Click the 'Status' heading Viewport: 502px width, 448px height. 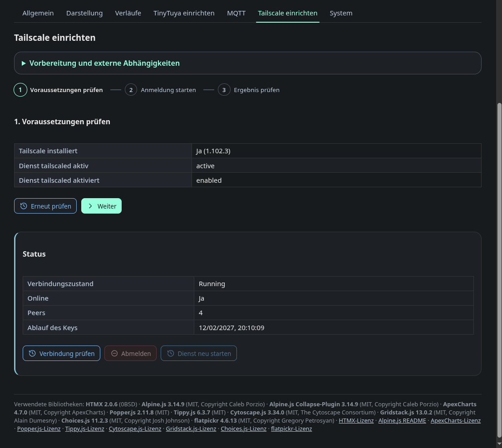coord(34,254)
